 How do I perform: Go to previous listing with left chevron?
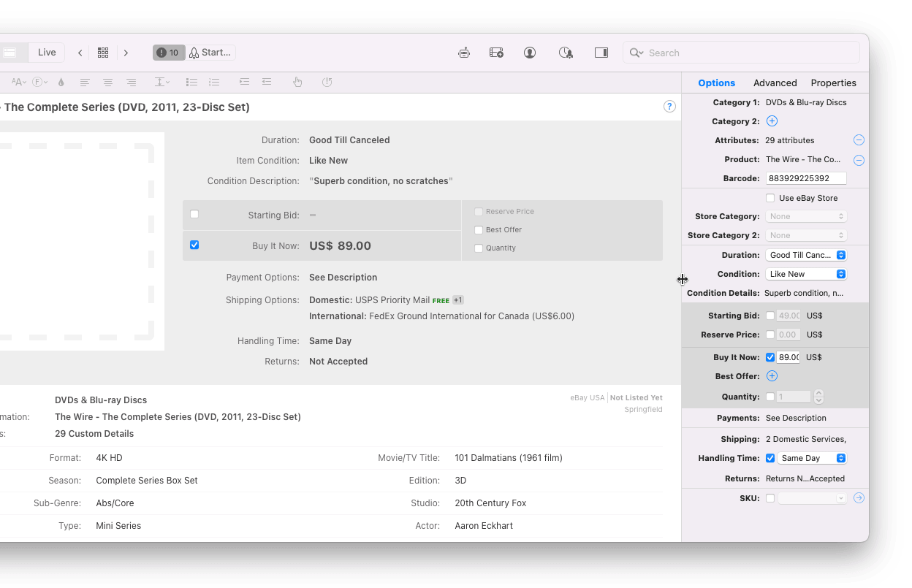click(80, 53)
